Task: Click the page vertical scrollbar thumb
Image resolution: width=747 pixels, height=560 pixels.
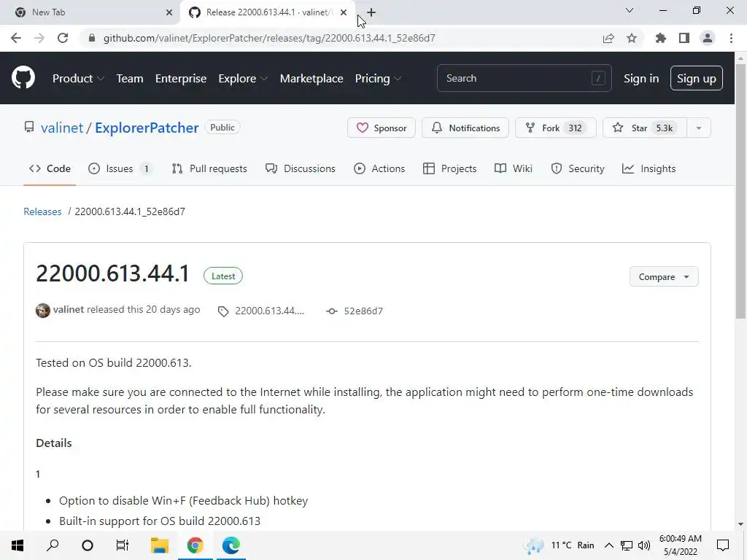Action: click(x=740, y=190)
